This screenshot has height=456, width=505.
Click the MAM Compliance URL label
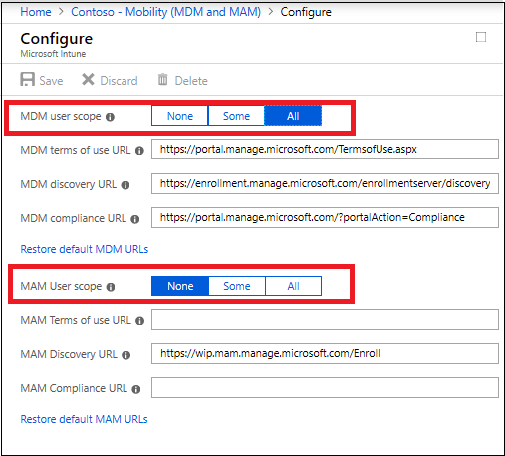point(74,388)
